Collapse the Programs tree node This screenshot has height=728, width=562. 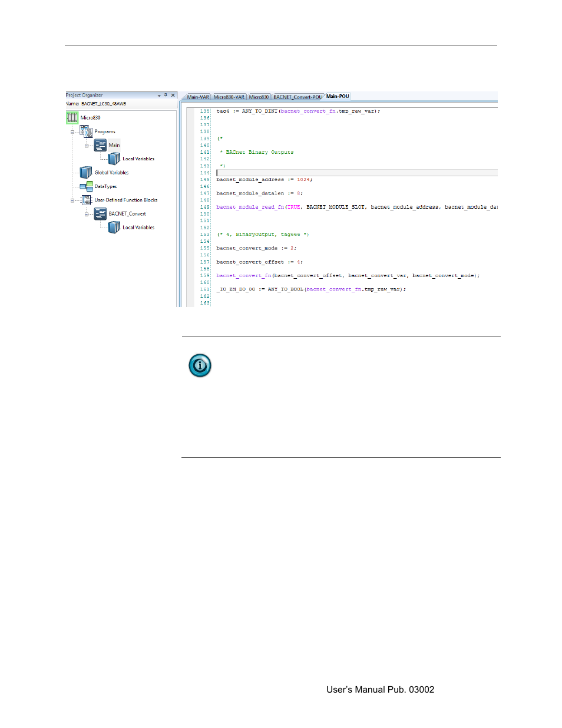[72, 132]
